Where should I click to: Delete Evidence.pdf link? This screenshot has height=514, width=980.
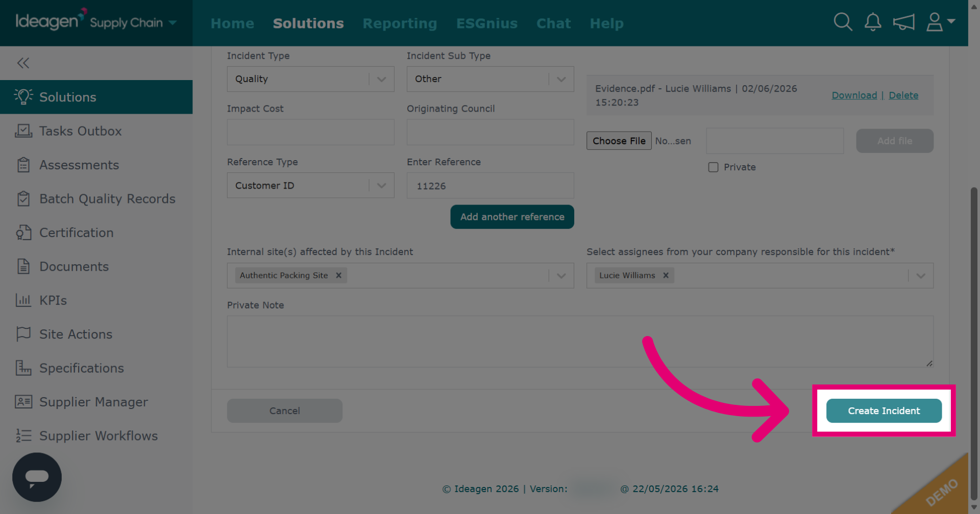(x=903, y=95)
